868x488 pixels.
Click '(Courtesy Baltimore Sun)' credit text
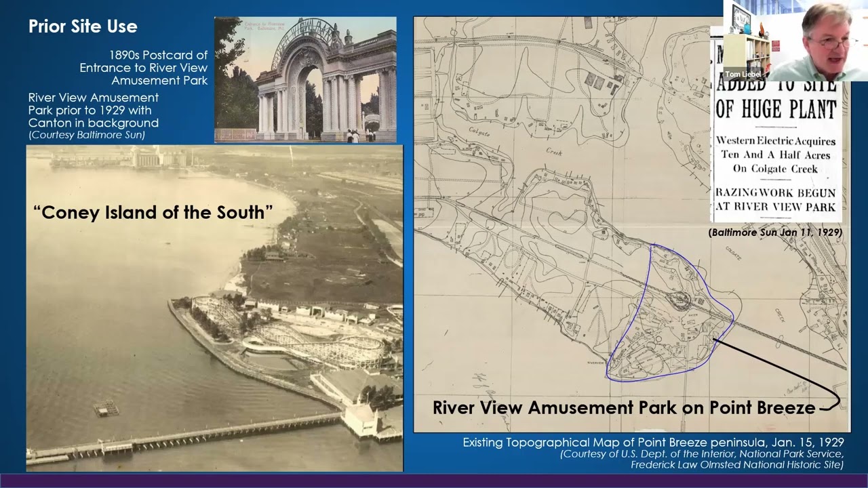point(87,135)
